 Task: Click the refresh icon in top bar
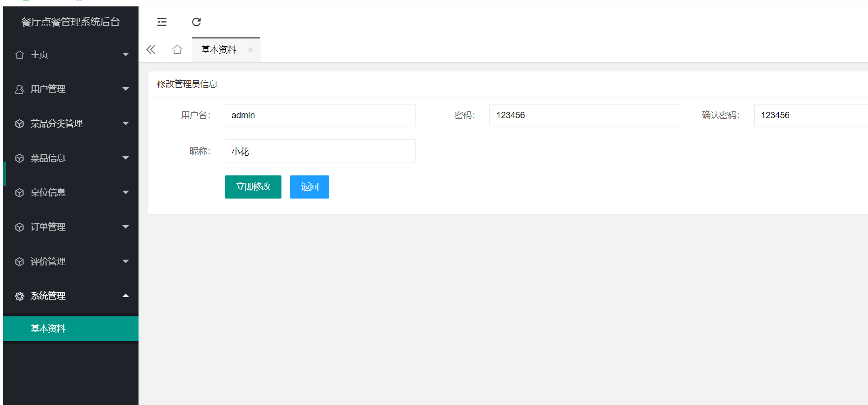[196, 22]
